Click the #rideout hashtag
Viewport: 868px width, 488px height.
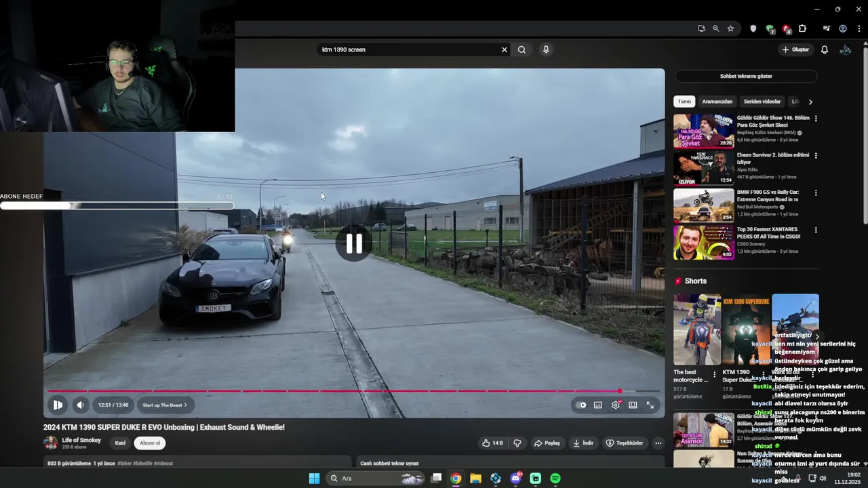point(163,464)
